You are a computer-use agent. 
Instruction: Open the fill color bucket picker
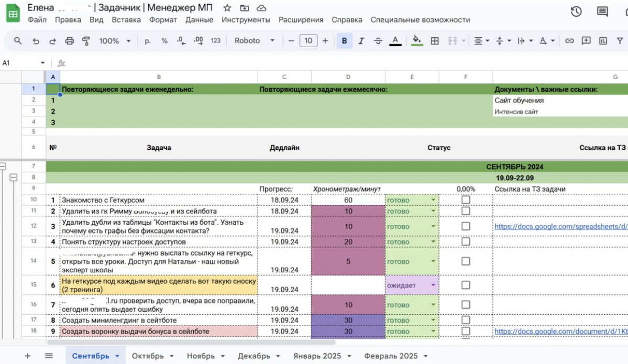(x=417, y=41)
